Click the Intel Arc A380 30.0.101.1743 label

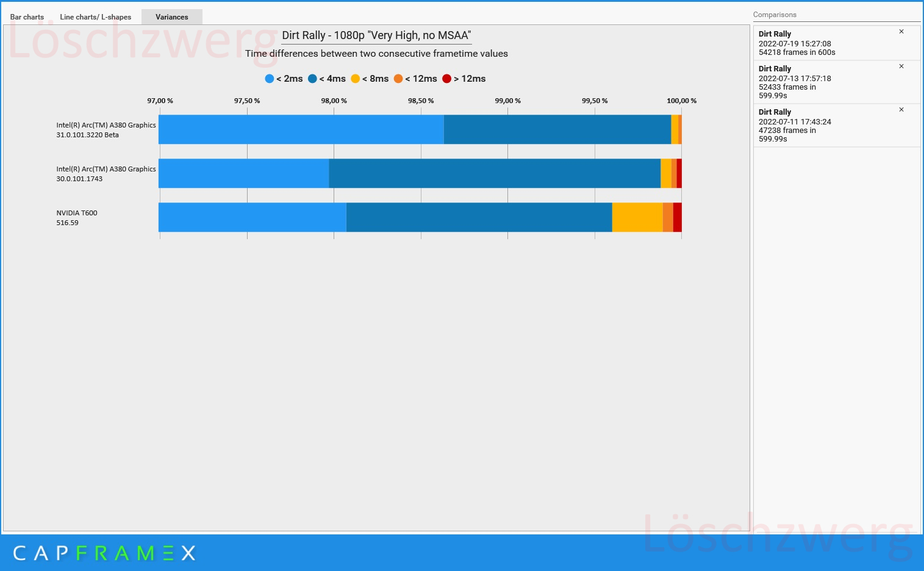(x=106, y=174)
